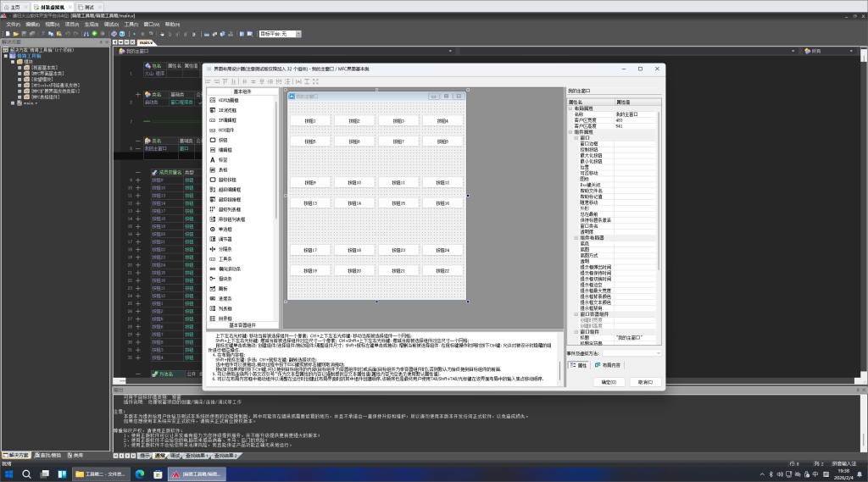The image size is (868, 482).
Task: Expand the 模块 folder in solution tree
Action: (x=14, y=62)
